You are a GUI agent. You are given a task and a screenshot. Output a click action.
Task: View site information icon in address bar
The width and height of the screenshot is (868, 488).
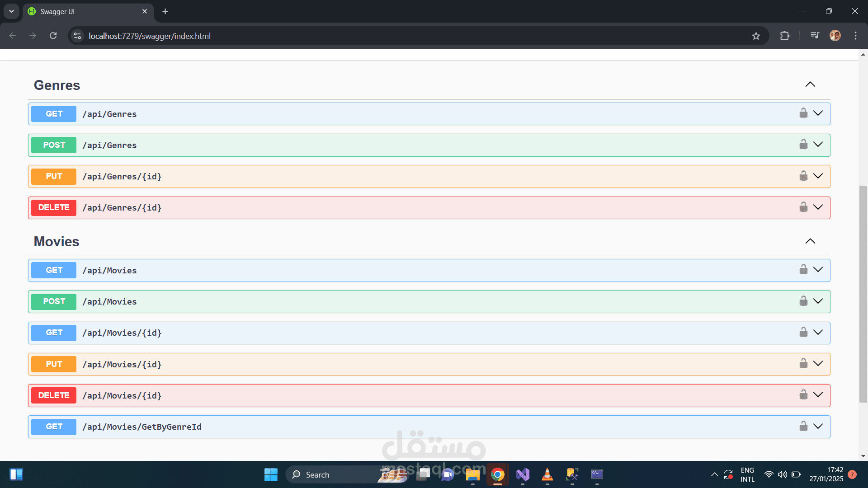point(77,36)
